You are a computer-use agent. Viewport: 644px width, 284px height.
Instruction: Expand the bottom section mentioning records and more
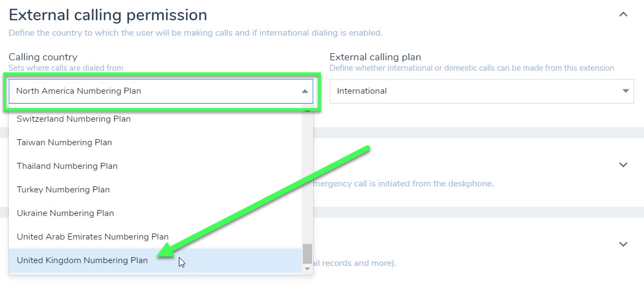coord(623,244)
